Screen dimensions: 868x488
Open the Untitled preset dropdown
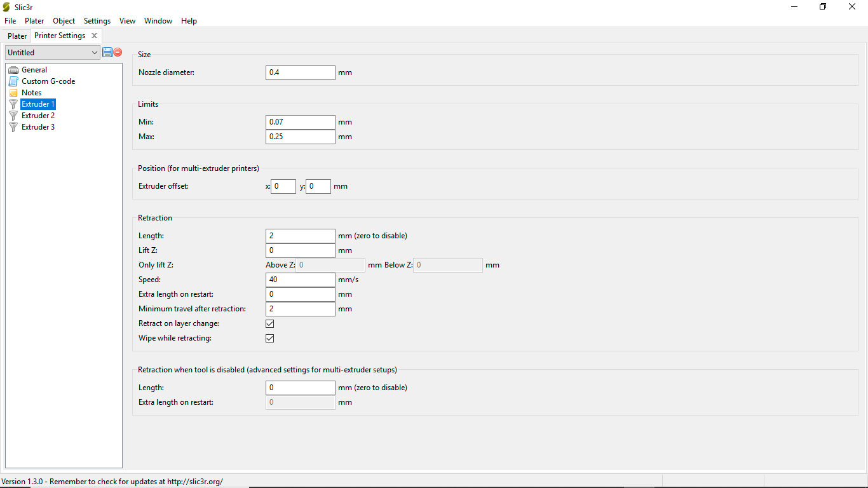(x=53, y=53)
